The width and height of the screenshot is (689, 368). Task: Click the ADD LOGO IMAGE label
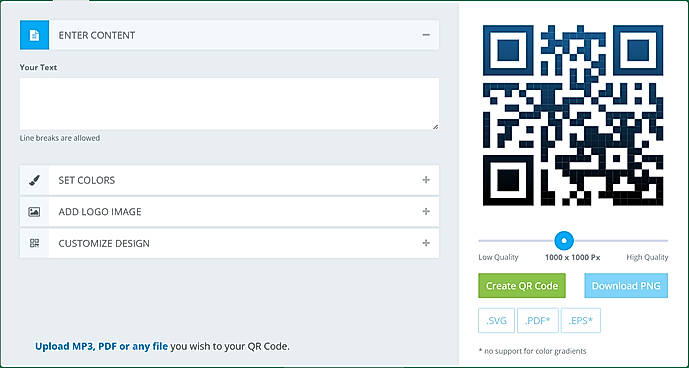(100, 212)
